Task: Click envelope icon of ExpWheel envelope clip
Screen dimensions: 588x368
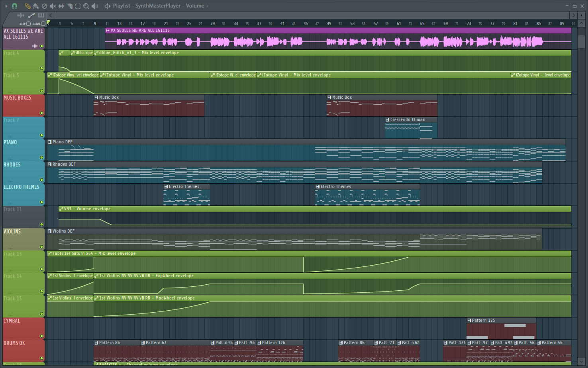Action: (96, 276)
